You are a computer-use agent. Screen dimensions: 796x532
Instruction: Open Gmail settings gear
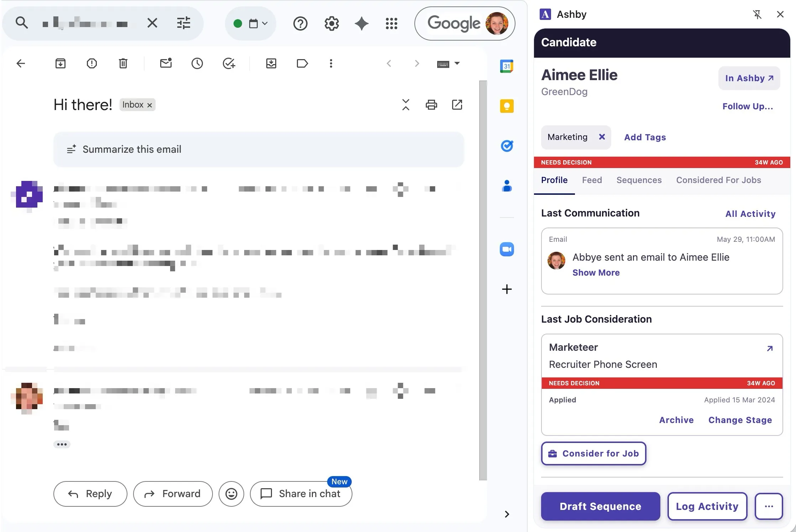[332, 24]
